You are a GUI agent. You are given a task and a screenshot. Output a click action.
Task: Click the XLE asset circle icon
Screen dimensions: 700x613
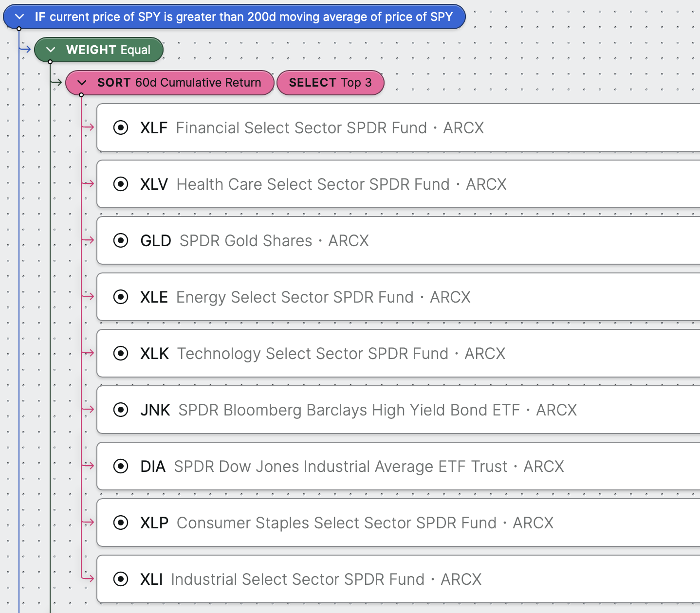click(121, 297)
